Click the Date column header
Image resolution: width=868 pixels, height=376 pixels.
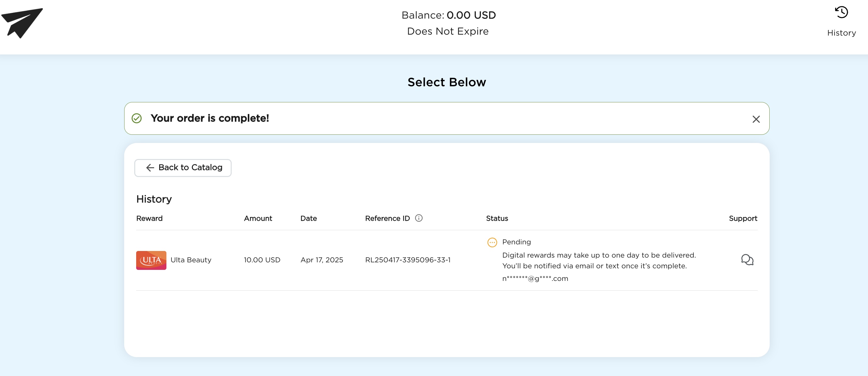[308, 219]
